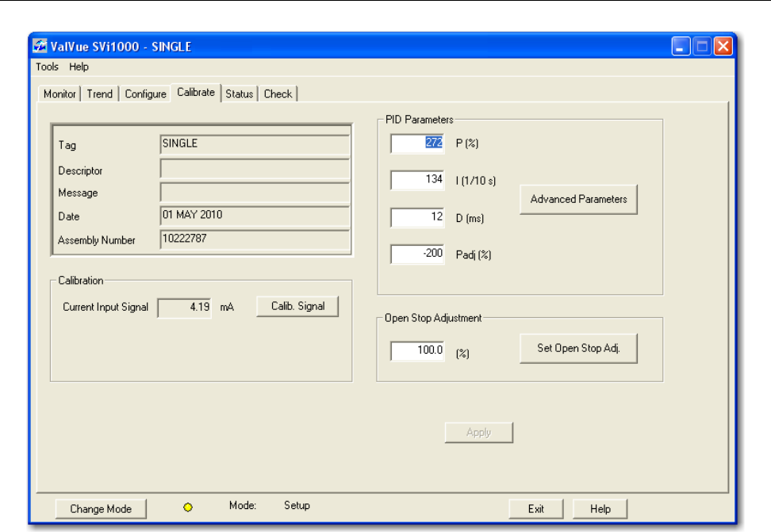Screen dimensions: 771x532
Task: Click the Change Mode button
Action: point(101,509)
